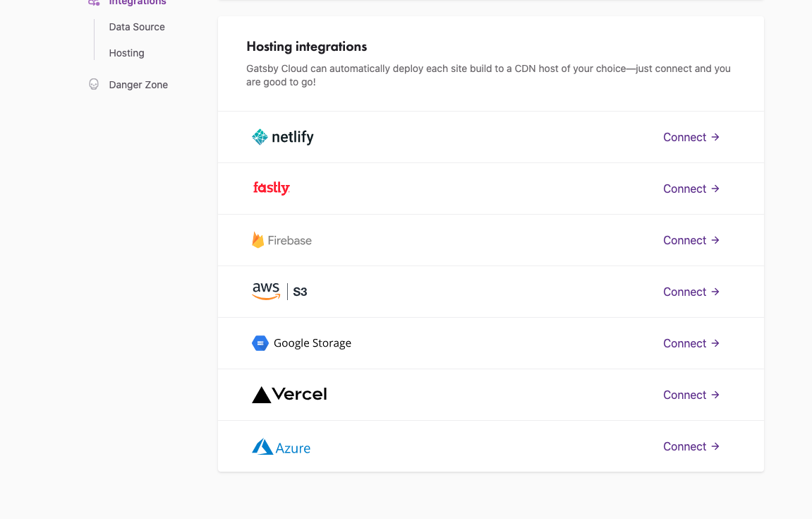Image resolution: width=812 pixels, height=519 pixels.
Task: Click the Azure logo icon
Action: click(x=262, y=447)
